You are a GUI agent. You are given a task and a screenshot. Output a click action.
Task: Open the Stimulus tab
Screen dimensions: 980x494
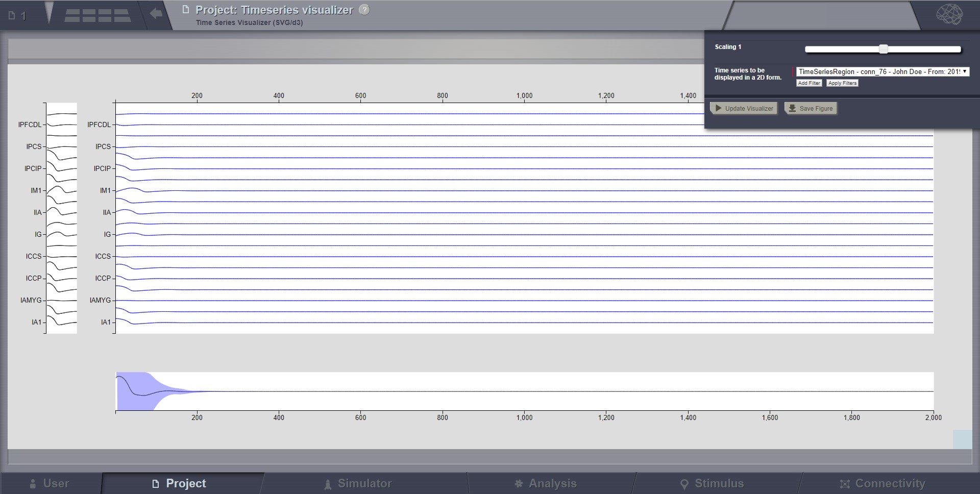click(712, 483)
